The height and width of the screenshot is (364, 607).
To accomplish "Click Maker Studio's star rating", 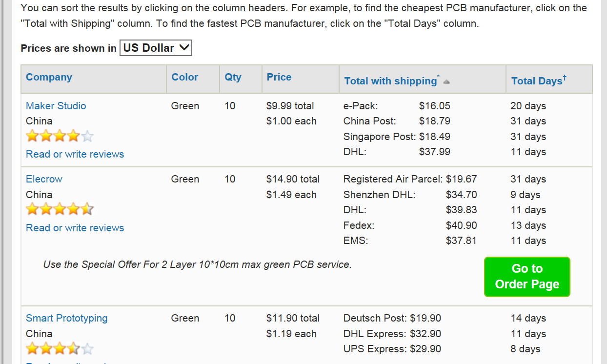I will point(60,136).
